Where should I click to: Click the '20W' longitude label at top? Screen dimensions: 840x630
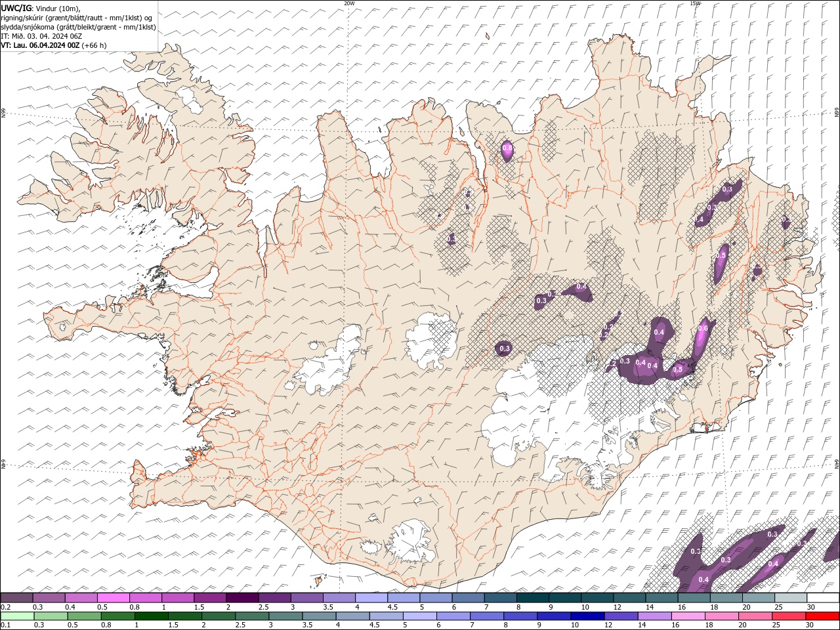[349, 3]
